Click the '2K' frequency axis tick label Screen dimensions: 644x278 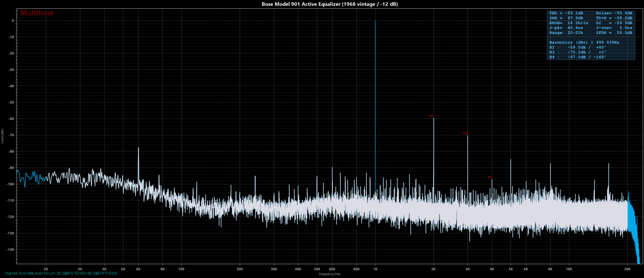(433, 269)
